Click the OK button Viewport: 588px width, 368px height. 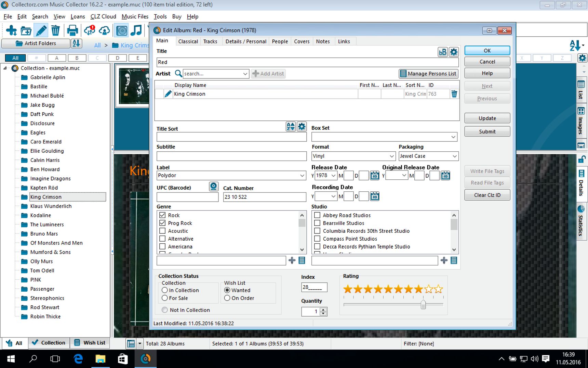(487, 50)
